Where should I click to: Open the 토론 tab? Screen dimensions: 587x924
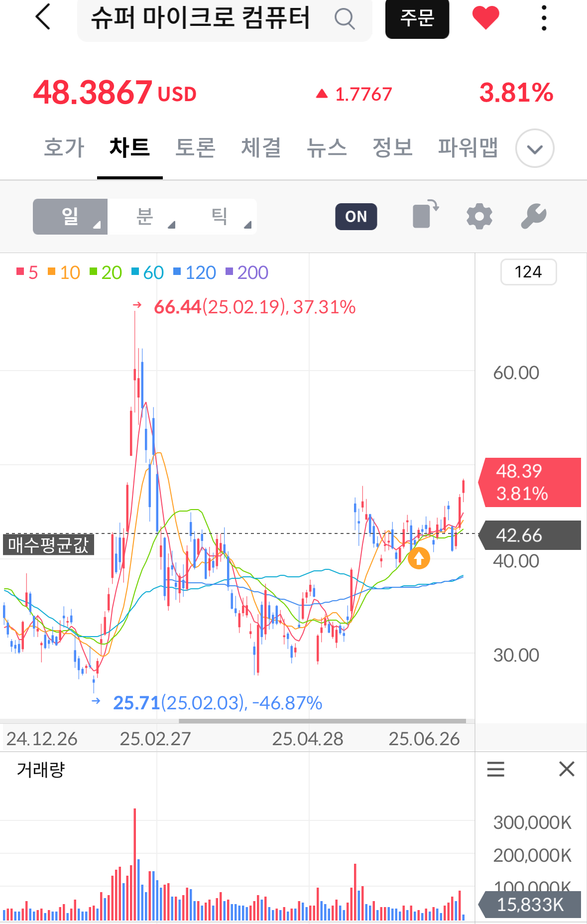tap(196, 147)
